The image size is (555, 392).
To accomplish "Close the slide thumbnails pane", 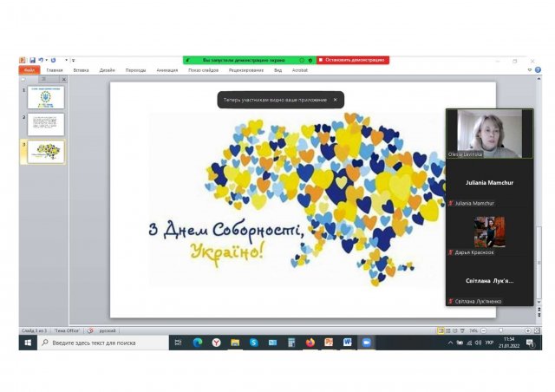I will pos(63,79).
